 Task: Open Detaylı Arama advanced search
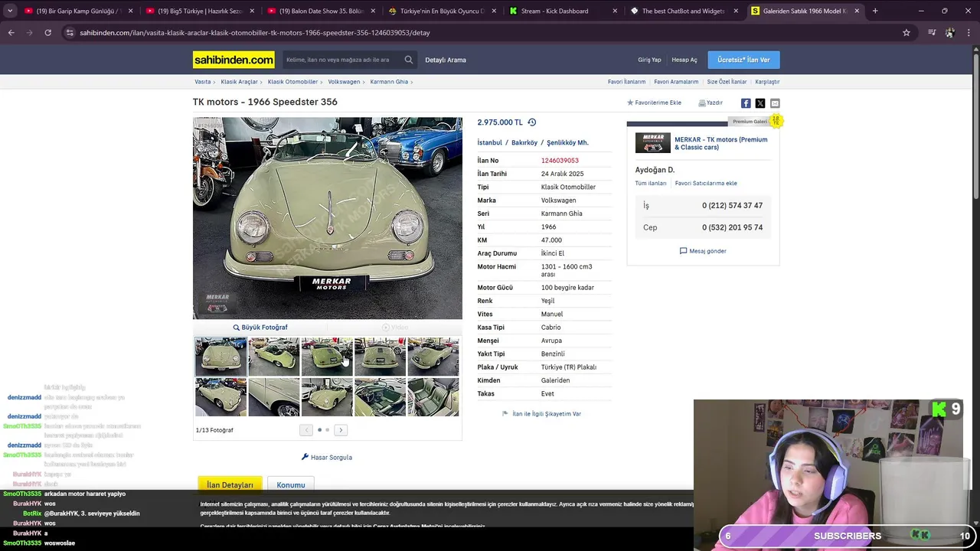coord(446,60)
